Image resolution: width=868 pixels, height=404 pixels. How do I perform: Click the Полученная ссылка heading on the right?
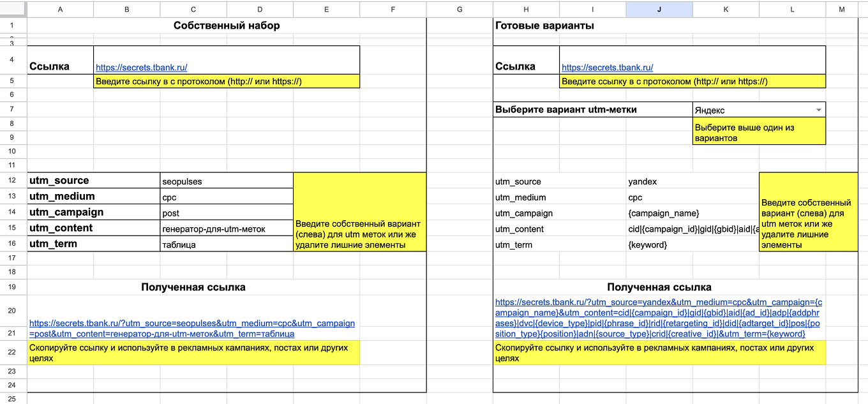coord(659,287)
